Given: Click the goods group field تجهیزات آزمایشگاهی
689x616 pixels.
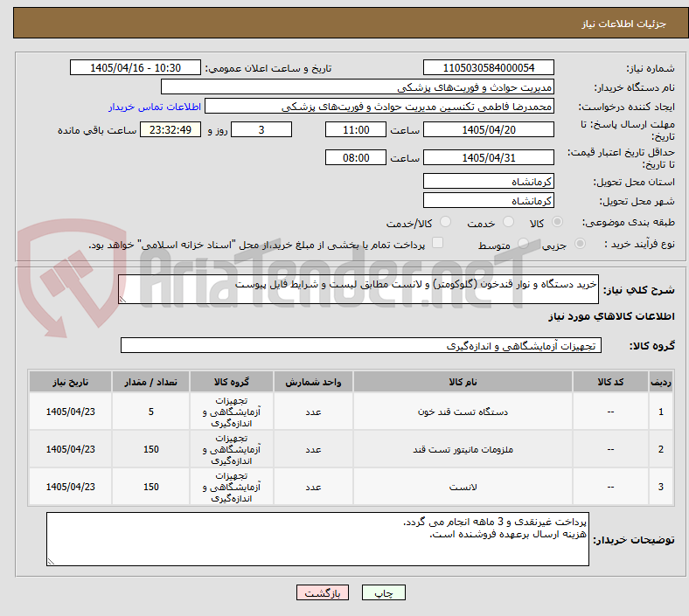Looking at the screenshot, I should (x=361, y=345).
